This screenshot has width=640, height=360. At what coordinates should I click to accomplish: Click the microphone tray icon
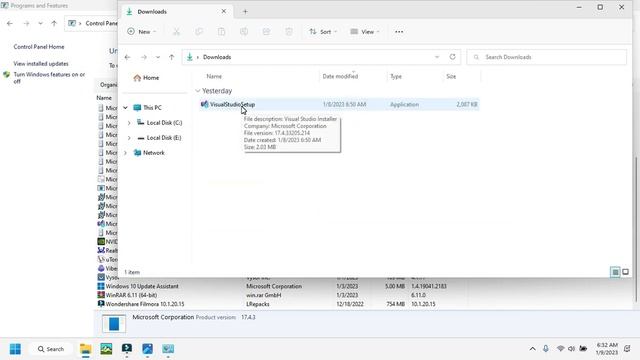click(546, 349)
